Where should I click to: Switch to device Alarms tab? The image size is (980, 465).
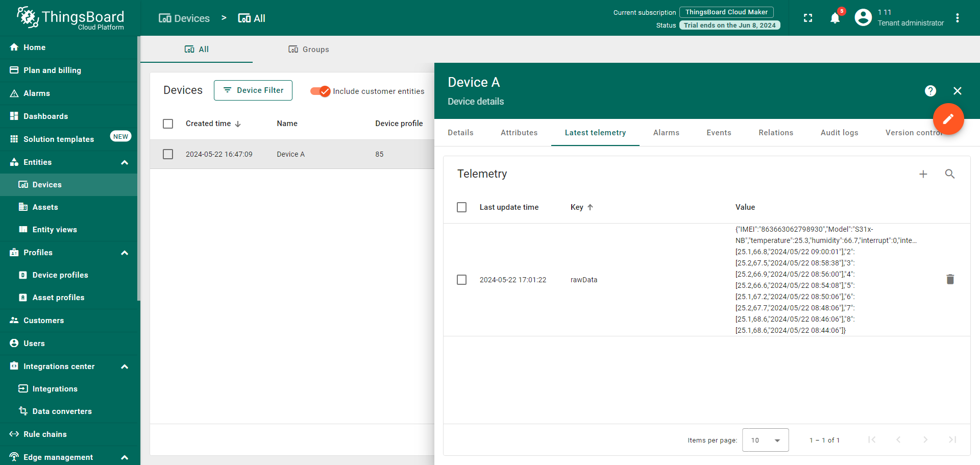[x=666, y=133]
